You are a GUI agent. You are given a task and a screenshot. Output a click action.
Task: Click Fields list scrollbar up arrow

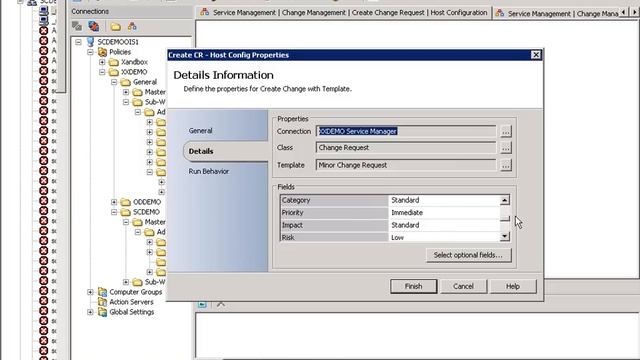click(x=505, y=200)
